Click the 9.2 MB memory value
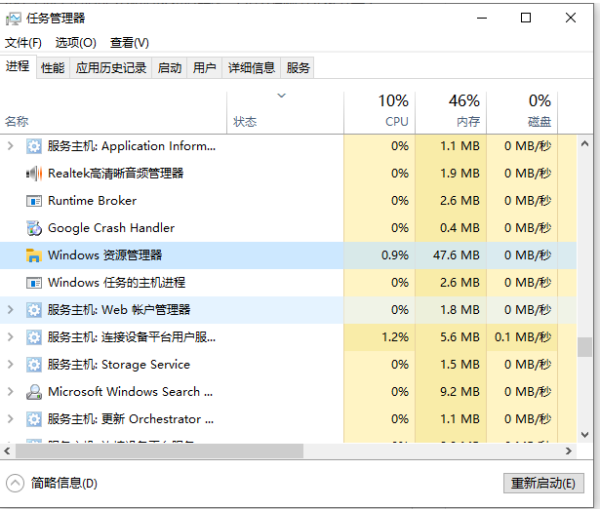This screenshot has width=600, height=509. 460,392
